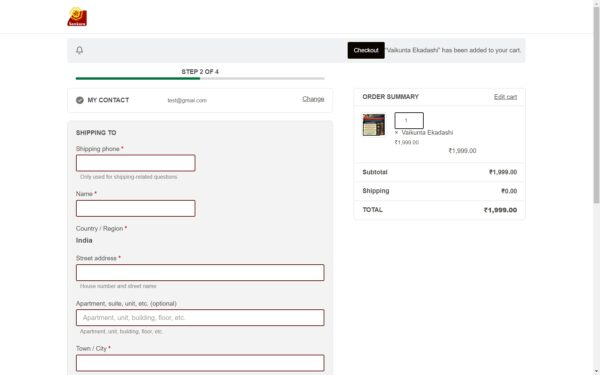Click the black Checkout button
The width and height of the screenshot is (600, 375).
tap(366, 50)
